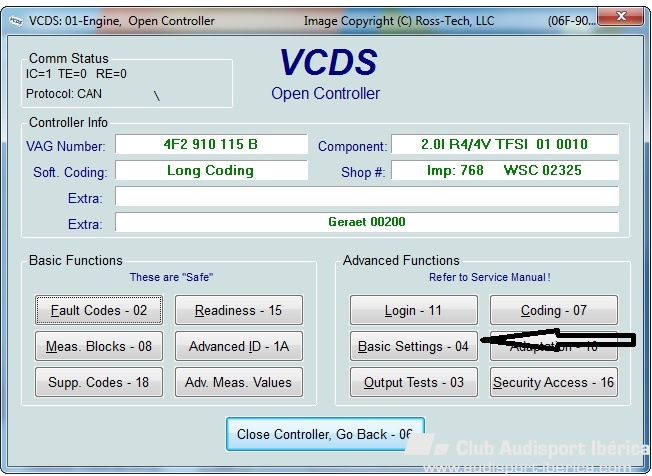The height and width of the screenshot is (476, 652).
Task: Click the Open Controller heading
Action: click(x=325, y=94)
